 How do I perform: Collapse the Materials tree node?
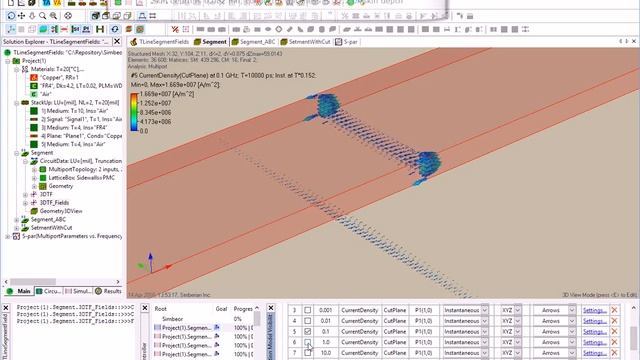(17, 69)
